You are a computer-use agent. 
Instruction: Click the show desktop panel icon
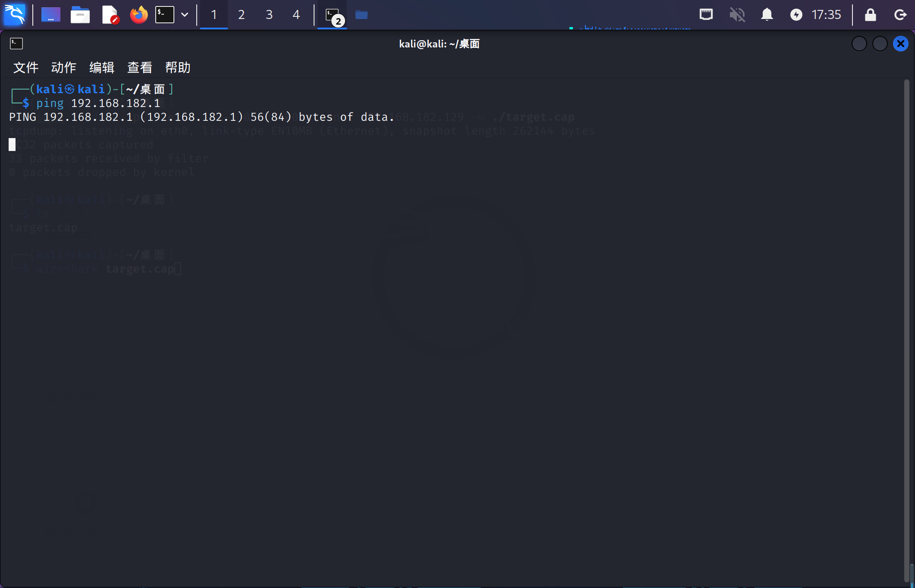50,15
